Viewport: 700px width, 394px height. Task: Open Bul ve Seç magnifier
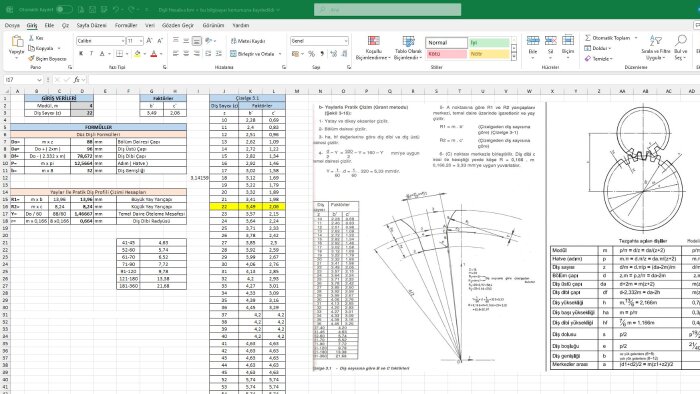point(680,47)
